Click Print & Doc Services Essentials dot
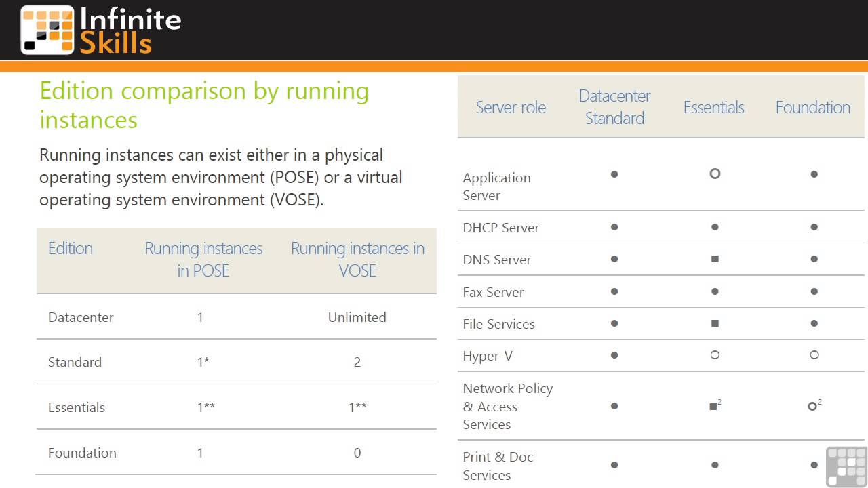The height and width of the screenshot is (488, 868). 715,465
